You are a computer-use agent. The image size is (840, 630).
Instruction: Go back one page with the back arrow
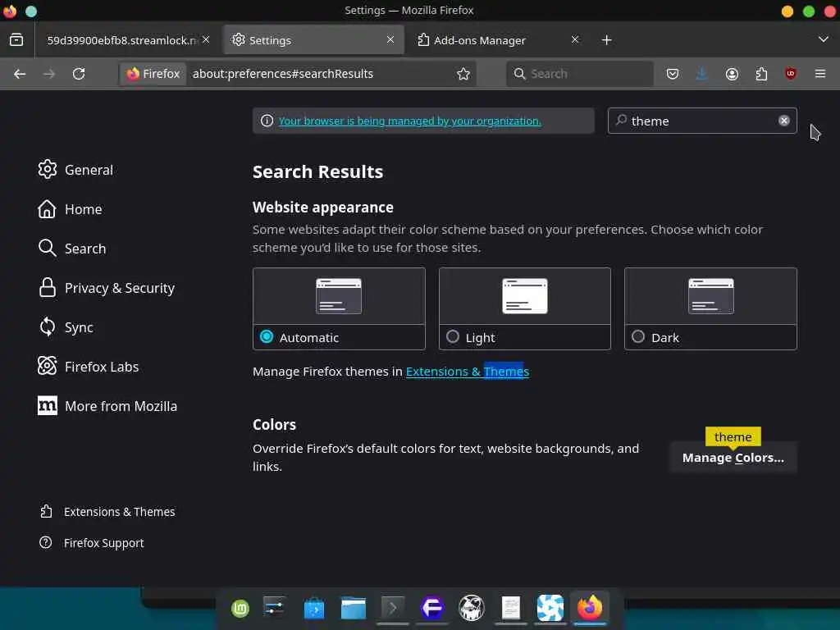20,74
